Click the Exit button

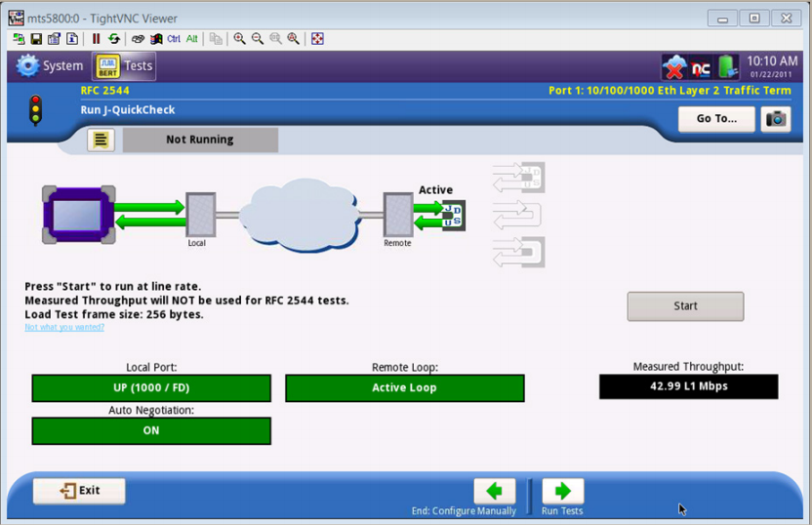point(79,491)
